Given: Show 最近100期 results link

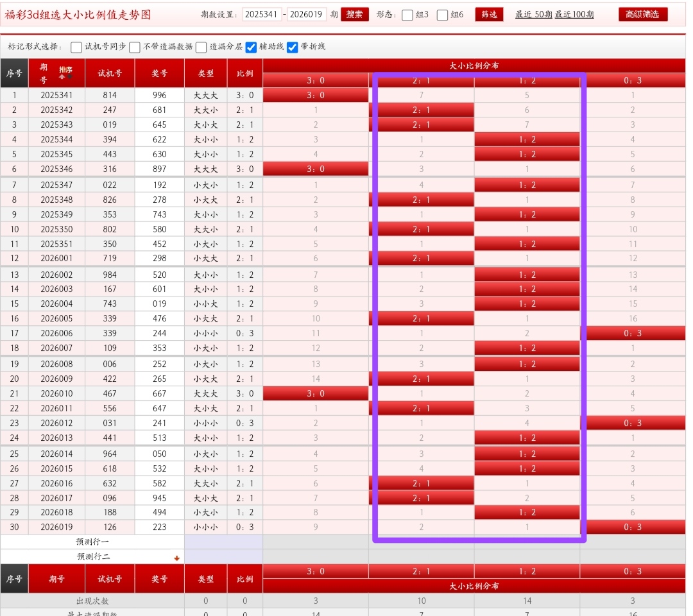Looking at the screenshot, I should click(x=574, y=14).
